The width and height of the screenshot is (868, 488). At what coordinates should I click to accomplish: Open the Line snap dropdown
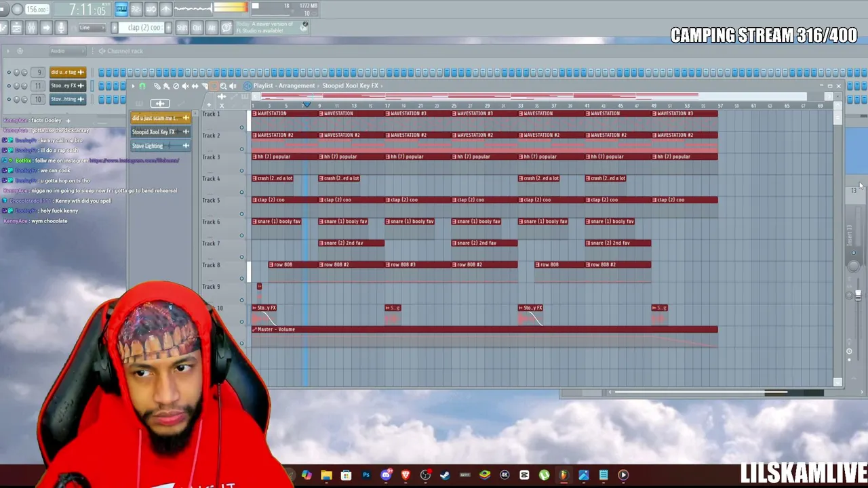tap(92, 28)
